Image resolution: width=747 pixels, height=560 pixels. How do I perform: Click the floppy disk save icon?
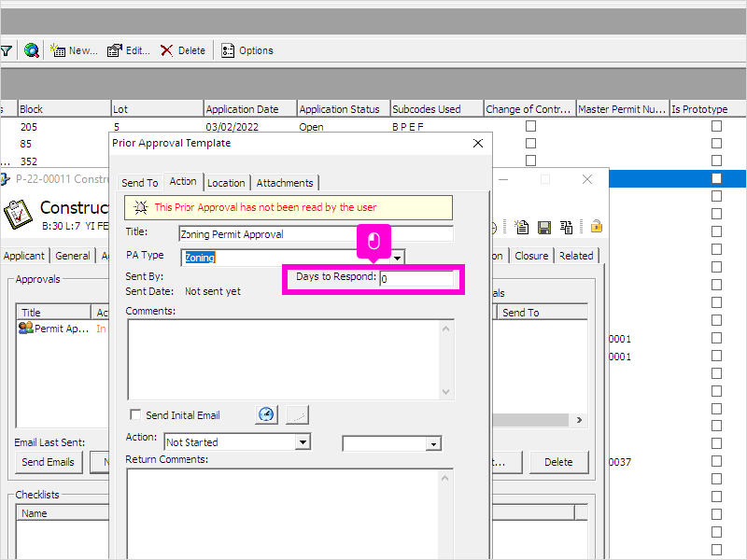tap(544, 228)
